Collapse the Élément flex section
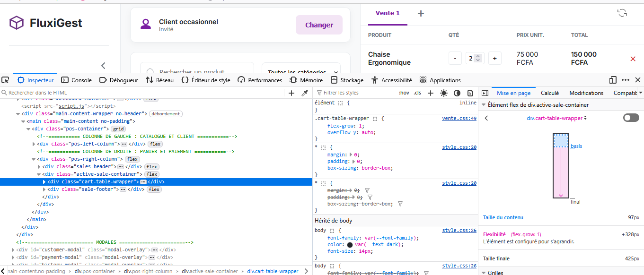The image size is (644, 275). [484, 105]
